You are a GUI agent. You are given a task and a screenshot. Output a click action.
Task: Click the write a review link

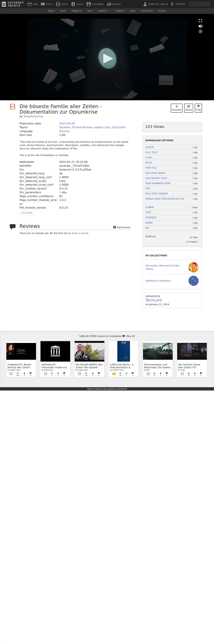click(x=80, y=233)
